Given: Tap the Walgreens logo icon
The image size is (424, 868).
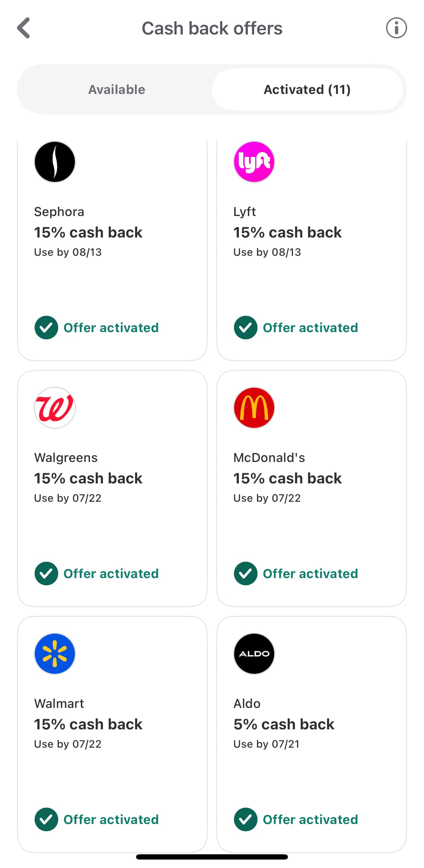Looking at the screenshot, I should 55,408.
